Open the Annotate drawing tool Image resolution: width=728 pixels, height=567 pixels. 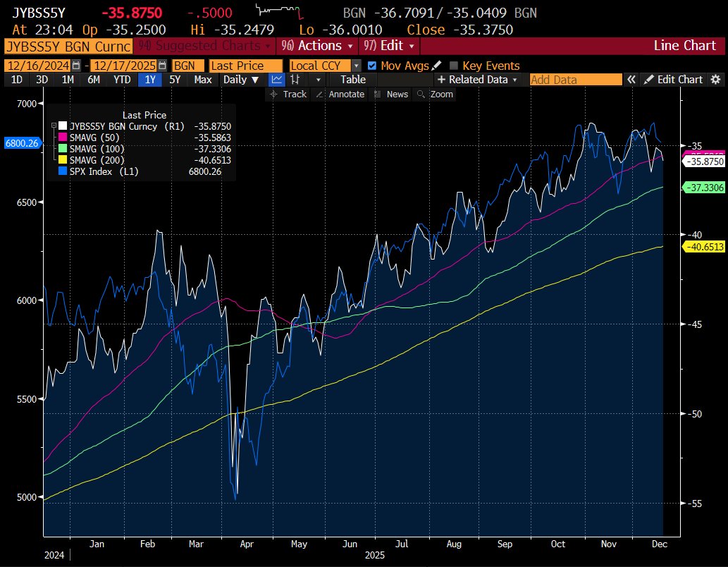[340, 94]
